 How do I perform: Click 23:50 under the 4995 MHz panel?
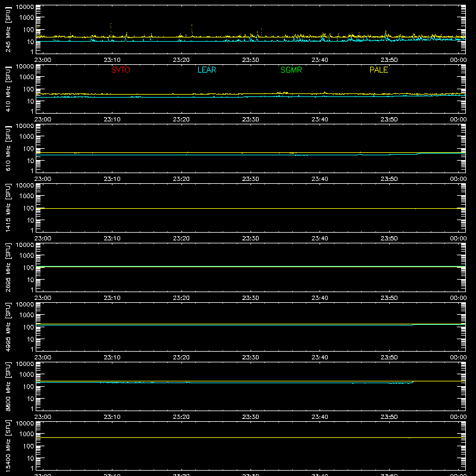point(389,358)
